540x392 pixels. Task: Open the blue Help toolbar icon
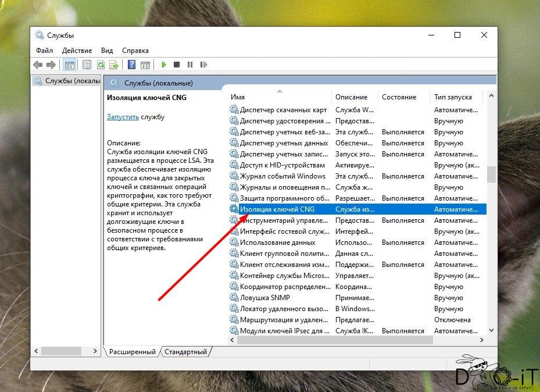(x=132, y=65)
